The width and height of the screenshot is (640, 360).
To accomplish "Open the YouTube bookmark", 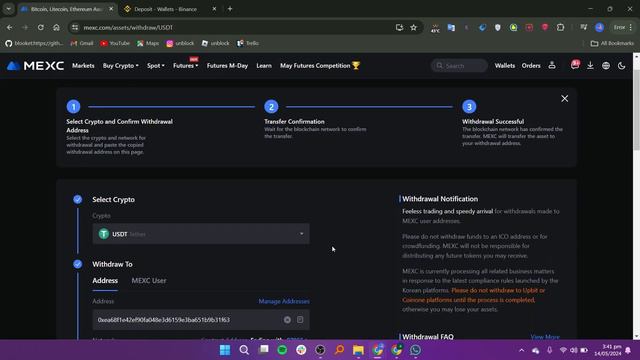I will [x=115, y=43].
